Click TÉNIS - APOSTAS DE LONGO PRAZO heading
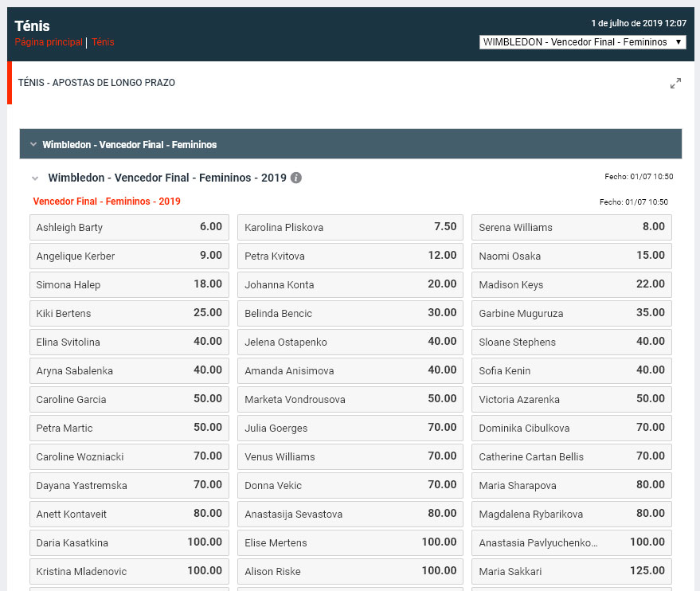This screenshot has width=700, height=591. pyautogui.click(x=96, y=83)
